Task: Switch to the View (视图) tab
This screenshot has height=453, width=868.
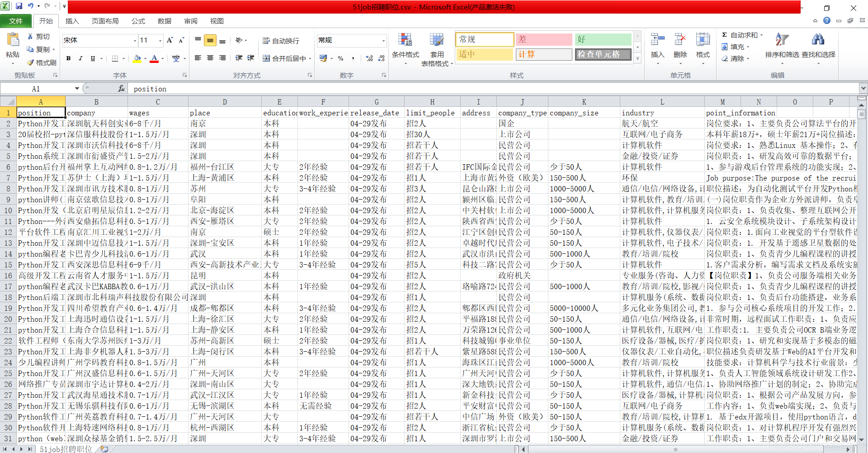Action: click(x=217, y=21)
